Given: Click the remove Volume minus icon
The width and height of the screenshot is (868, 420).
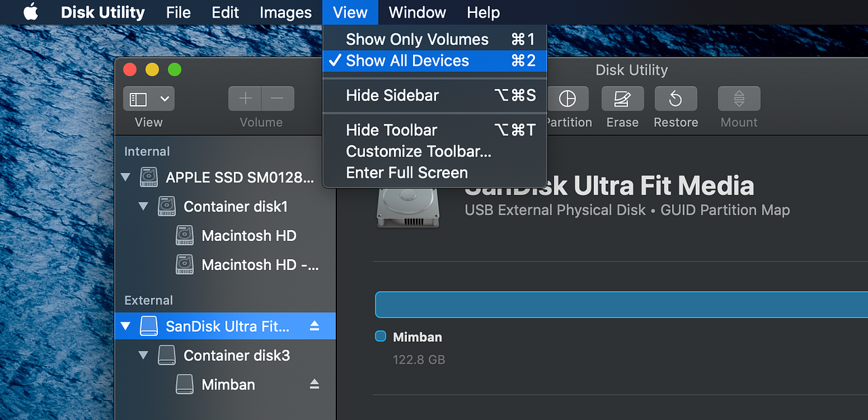Looking at the screenshot, I should point(277,98).
